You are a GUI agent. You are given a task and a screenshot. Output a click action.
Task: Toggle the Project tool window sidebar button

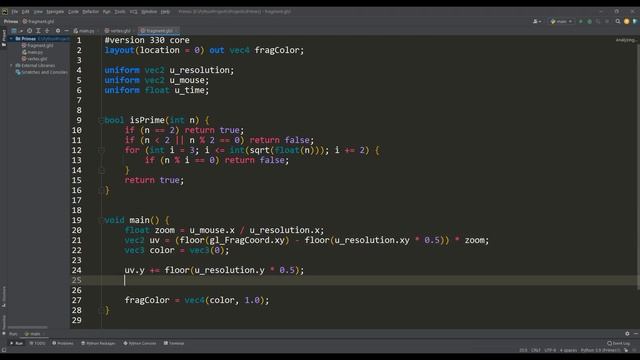(4, 37)
